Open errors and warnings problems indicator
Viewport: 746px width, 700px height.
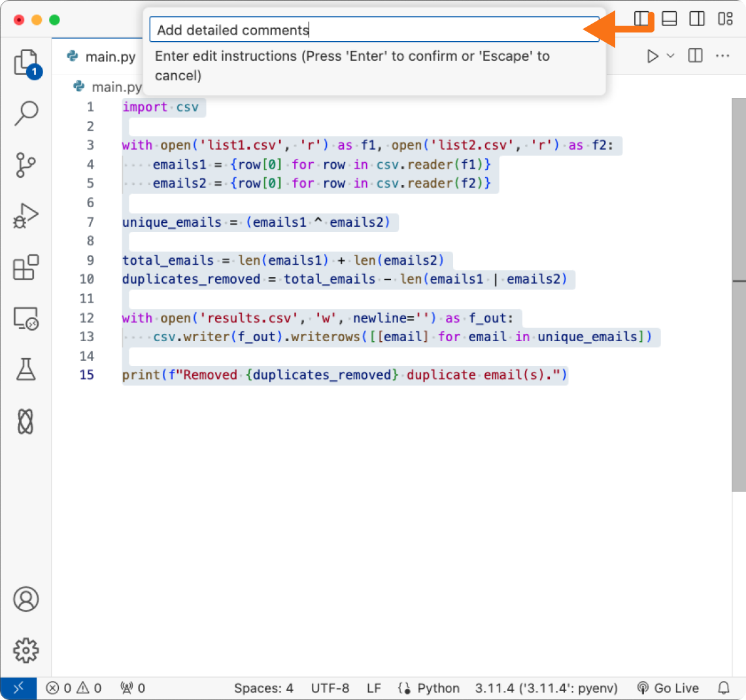pos(74,688)
